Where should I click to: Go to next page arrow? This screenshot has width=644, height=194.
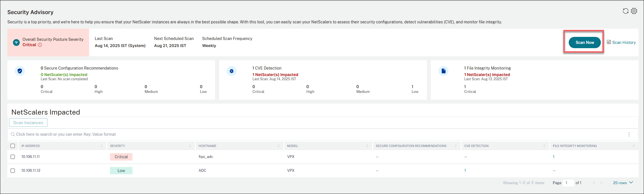[x=602, y=183]
